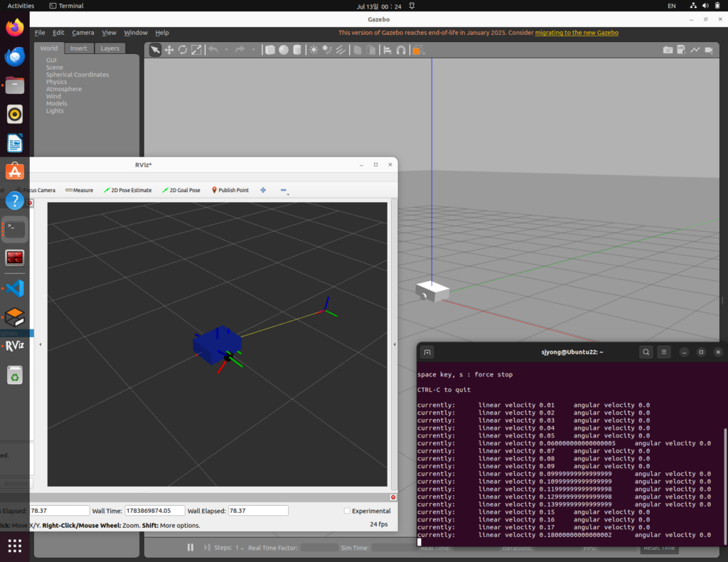
Task: Activate the Translate mode tool in Gazebo
Action: pos(169,50)
